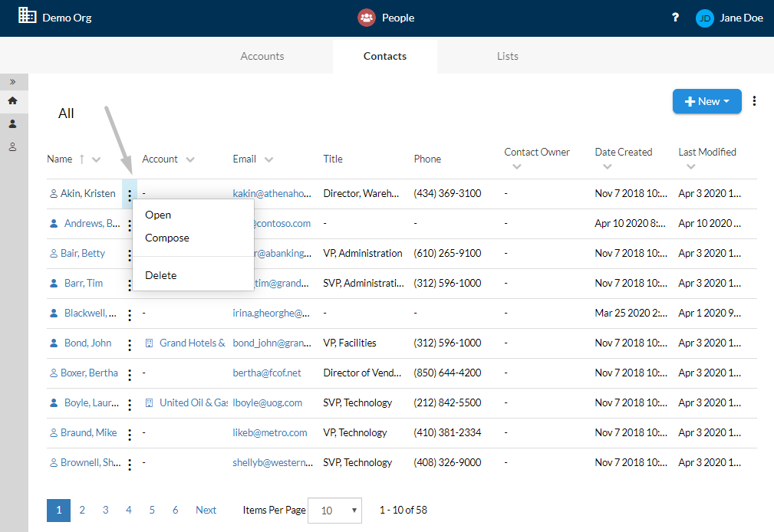Expand the Email column chevron

[x=268, y=159]
